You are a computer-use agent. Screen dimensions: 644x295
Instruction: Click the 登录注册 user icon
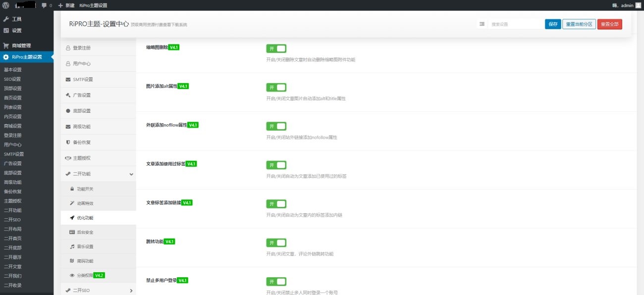coord(68,48)
